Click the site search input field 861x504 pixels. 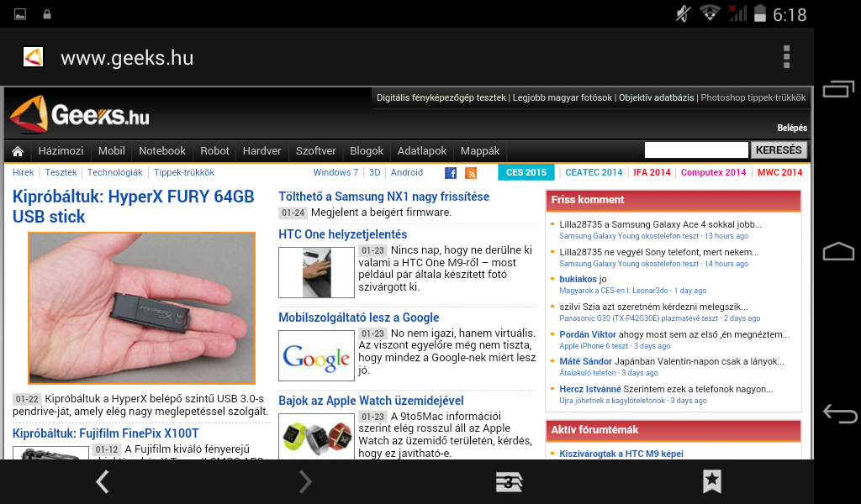(696, 150)
